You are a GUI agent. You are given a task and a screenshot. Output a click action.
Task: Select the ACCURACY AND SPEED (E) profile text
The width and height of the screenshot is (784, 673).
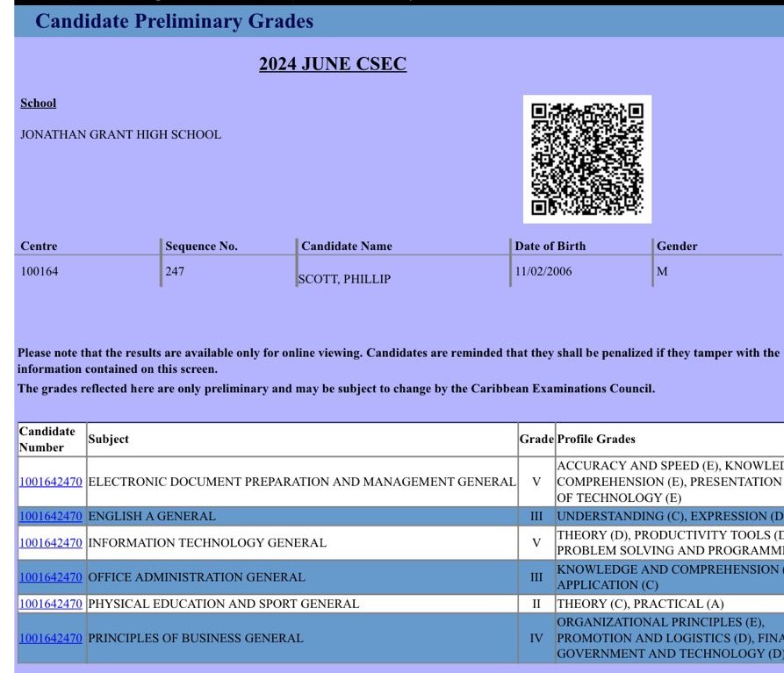point(638,466)
